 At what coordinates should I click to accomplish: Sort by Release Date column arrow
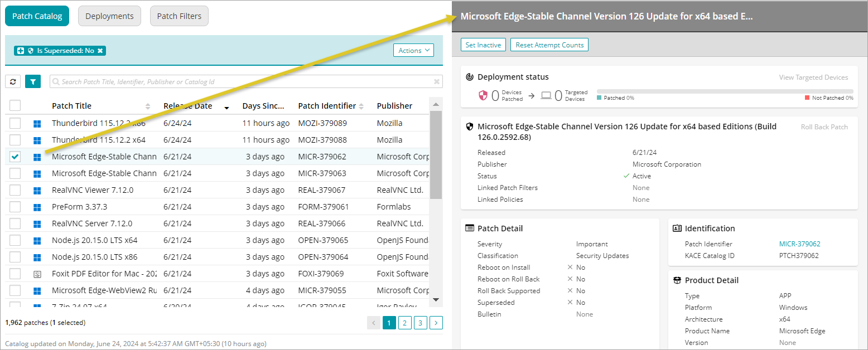(226, 107)
